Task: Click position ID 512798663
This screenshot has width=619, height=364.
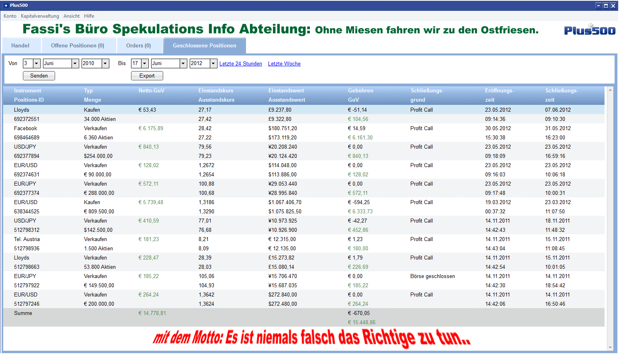Action: [27, 267]
